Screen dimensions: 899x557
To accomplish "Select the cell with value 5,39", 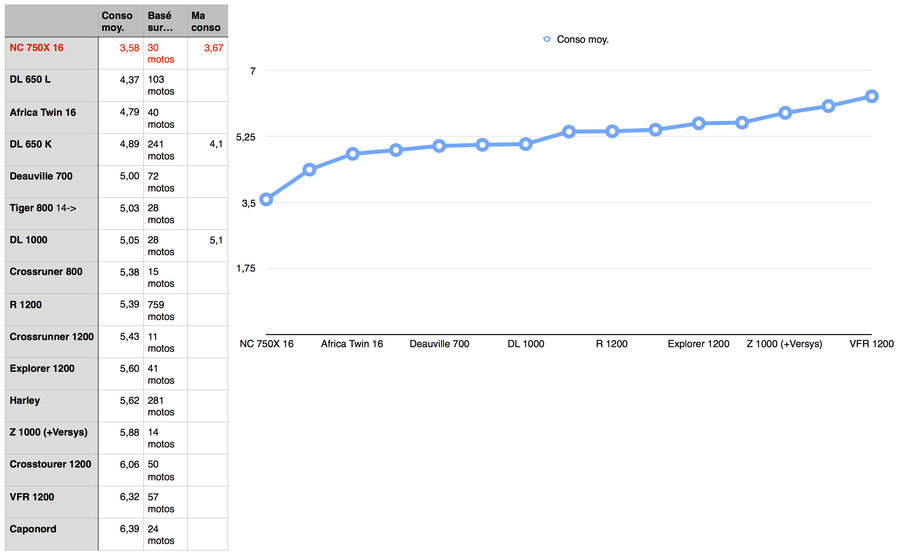I will [x=121, y=310].
